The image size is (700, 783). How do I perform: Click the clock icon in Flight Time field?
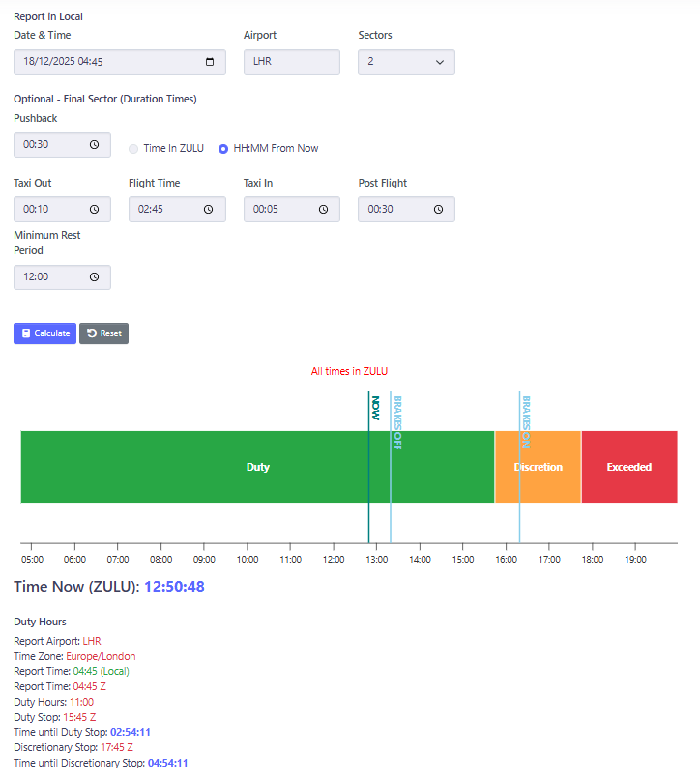tap(210, 209)
